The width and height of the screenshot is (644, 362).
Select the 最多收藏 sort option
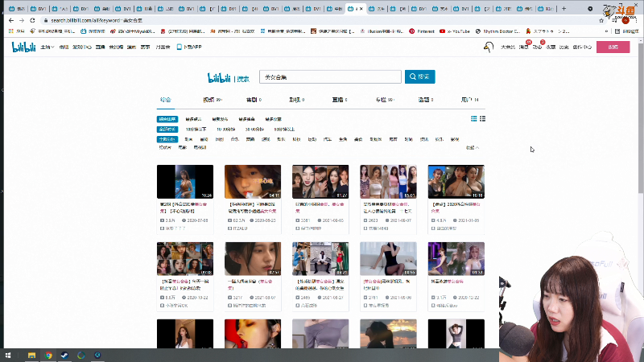[x=273, y=119]
